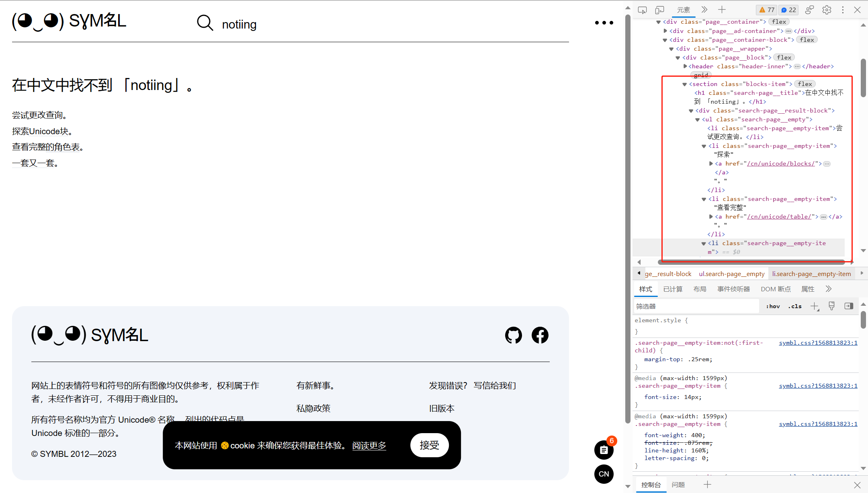Open DevTools customize kebab menu

coord(843,10)
